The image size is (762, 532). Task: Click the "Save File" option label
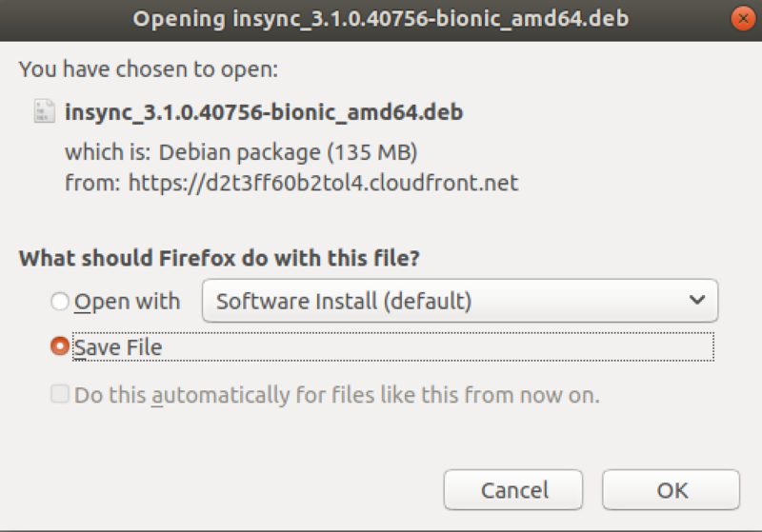pos(118,347)
